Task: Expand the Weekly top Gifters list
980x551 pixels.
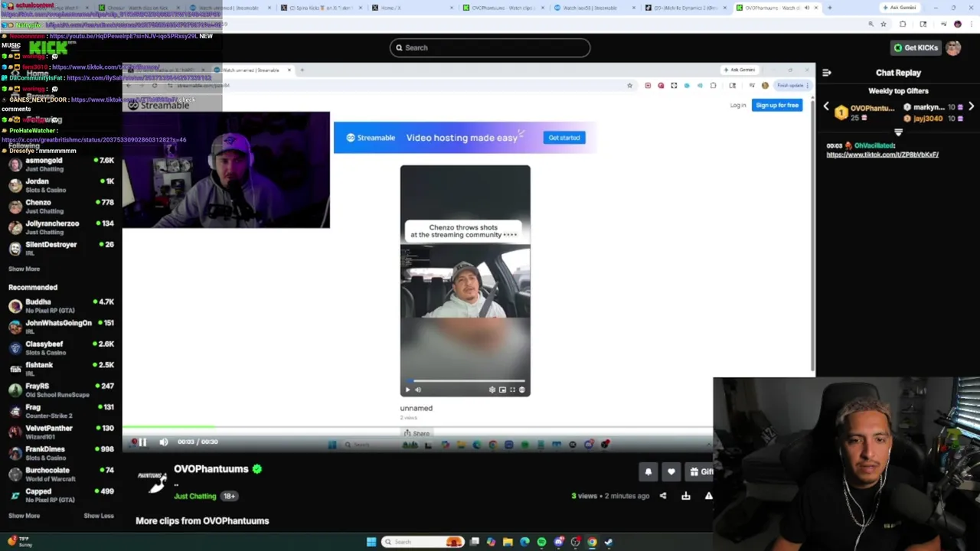Action: [x=898, y=132]
